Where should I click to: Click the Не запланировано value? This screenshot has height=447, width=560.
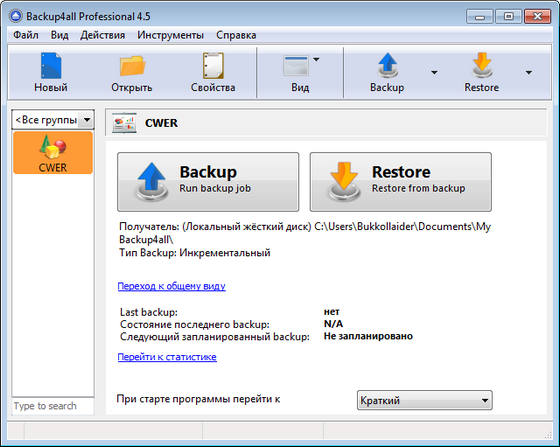tap(368, 336)
